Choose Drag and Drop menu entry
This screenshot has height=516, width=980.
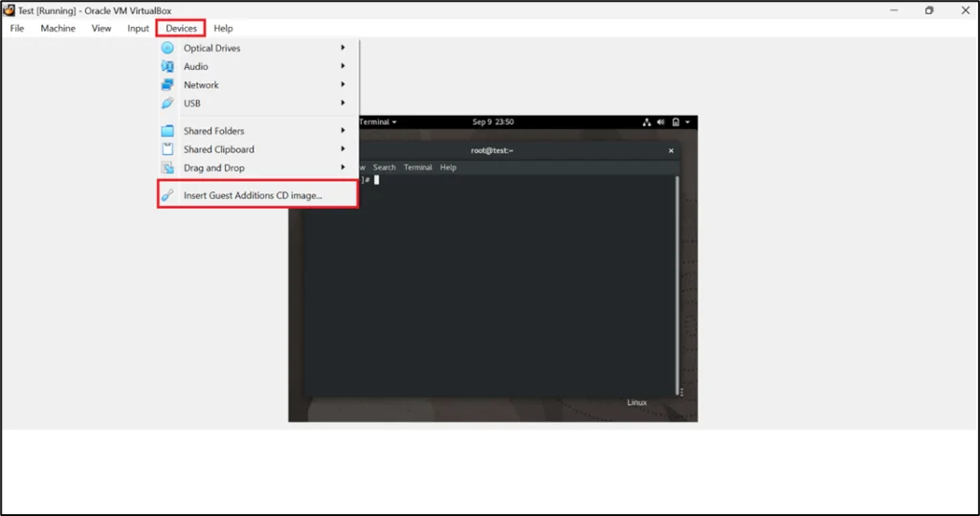pyautogui.click(x=257, y=168)
